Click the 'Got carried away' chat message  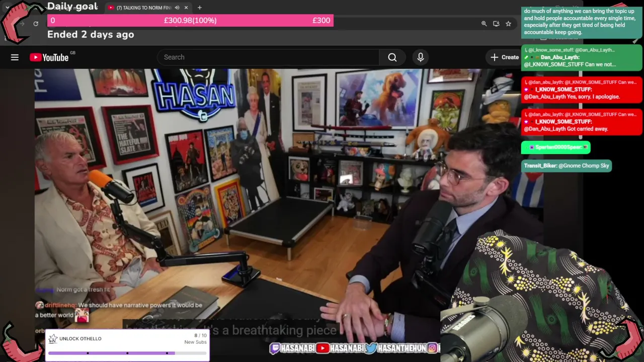tap(582, 122)
